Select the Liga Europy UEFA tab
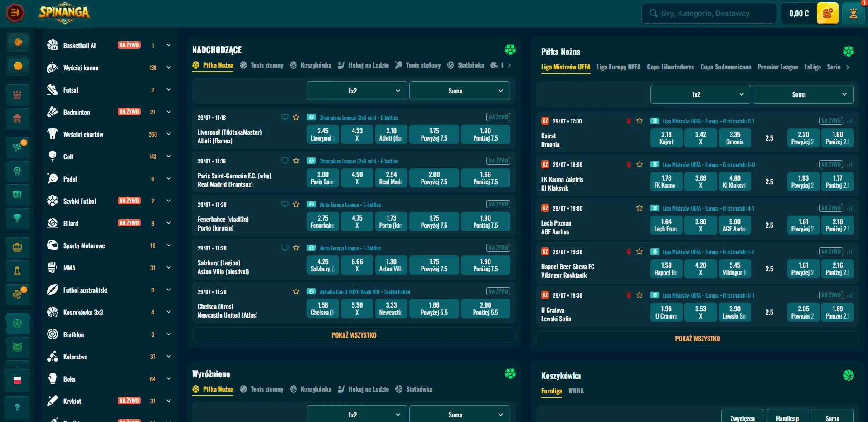868x422 pixels. click(x=618, y=67)
